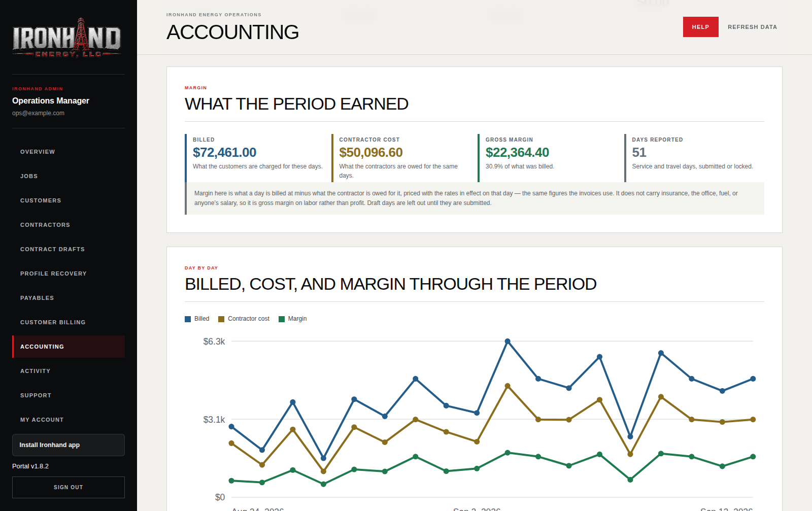Sign out of the portal

pyautogui.click(x=69, y=487)
